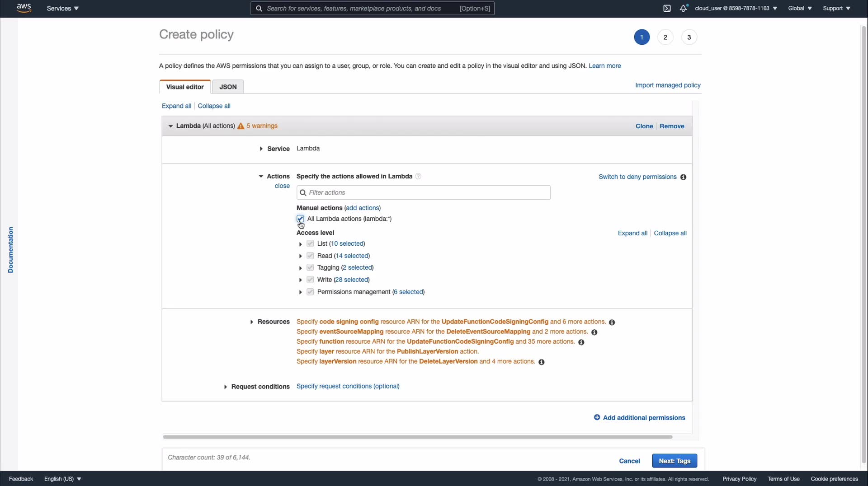Go to step 2 of the wizard
868x486 pixels.
(x=665, y=37)
